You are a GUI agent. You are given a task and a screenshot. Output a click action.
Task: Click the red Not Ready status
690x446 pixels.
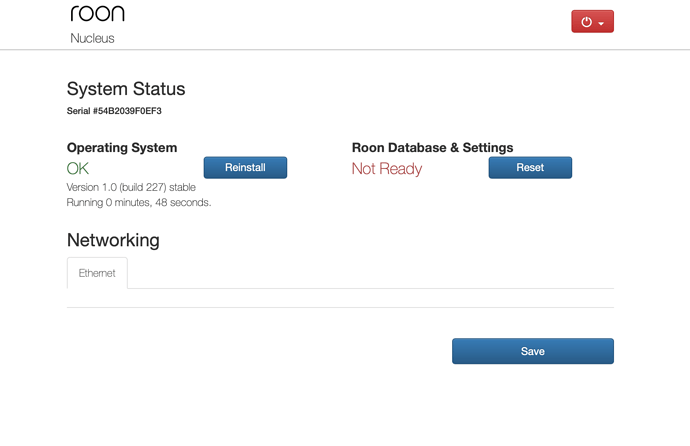tap(387, 168)
